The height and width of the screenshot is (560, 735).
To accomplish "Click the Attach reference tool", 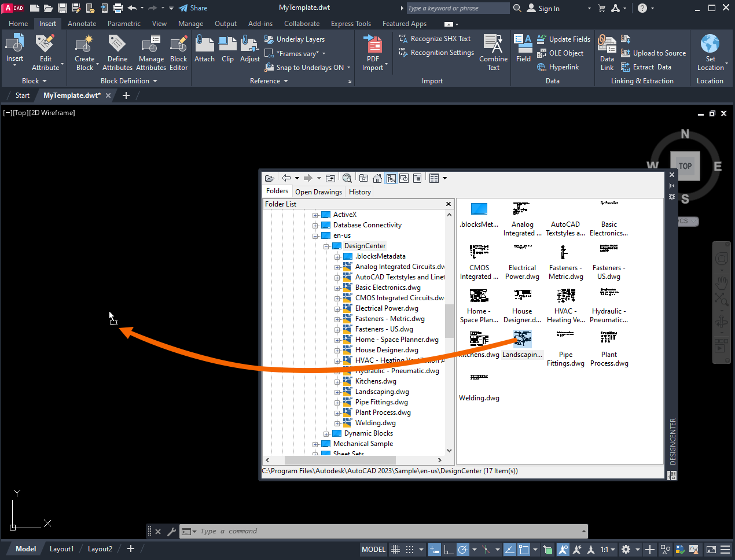I will 204,48.
